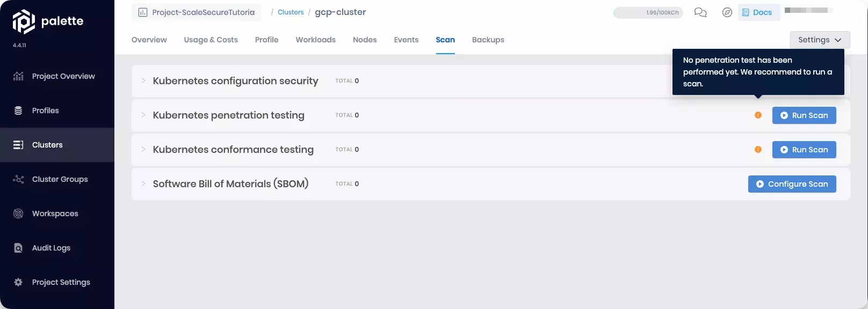Open the Workloads tab
868x309 pixels.
pyautogui.click(x=315, y=40)
